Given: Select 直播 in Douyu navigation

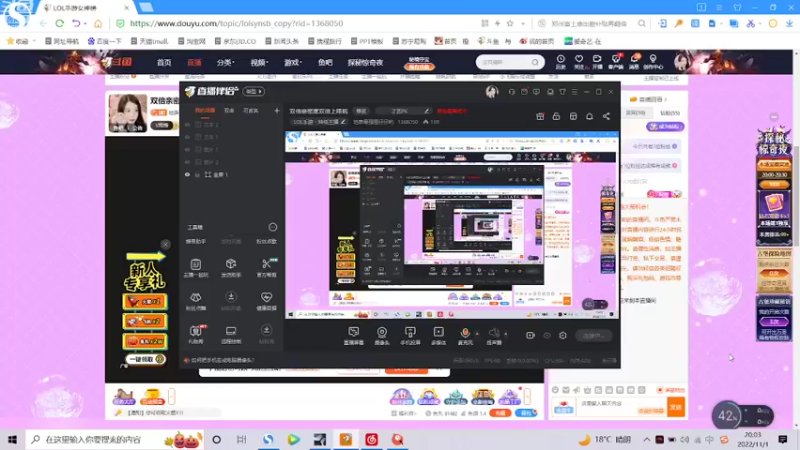Looking at the screenshot, I should (x=194, y=62).
